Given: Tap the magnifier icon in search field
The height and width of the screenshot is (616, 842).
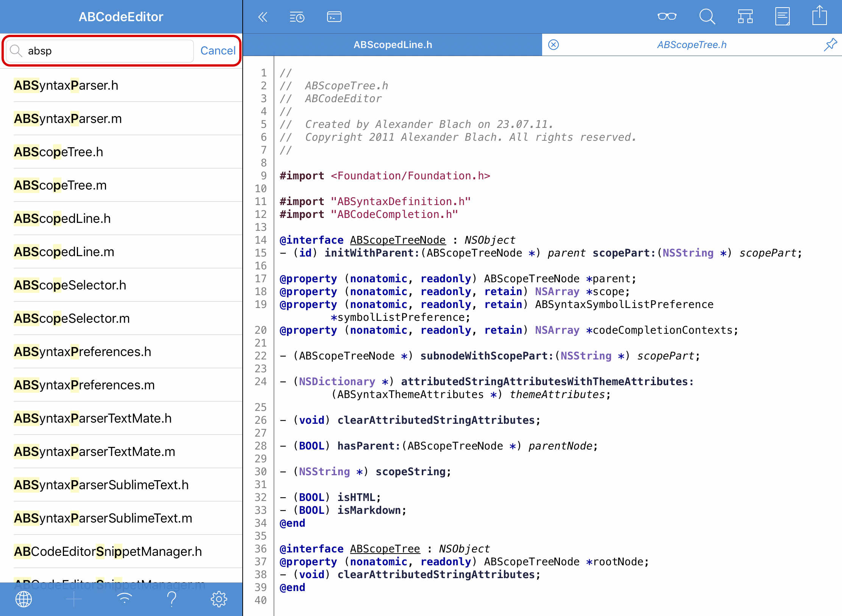Looking at the screenshot, I should pos(16,50).
